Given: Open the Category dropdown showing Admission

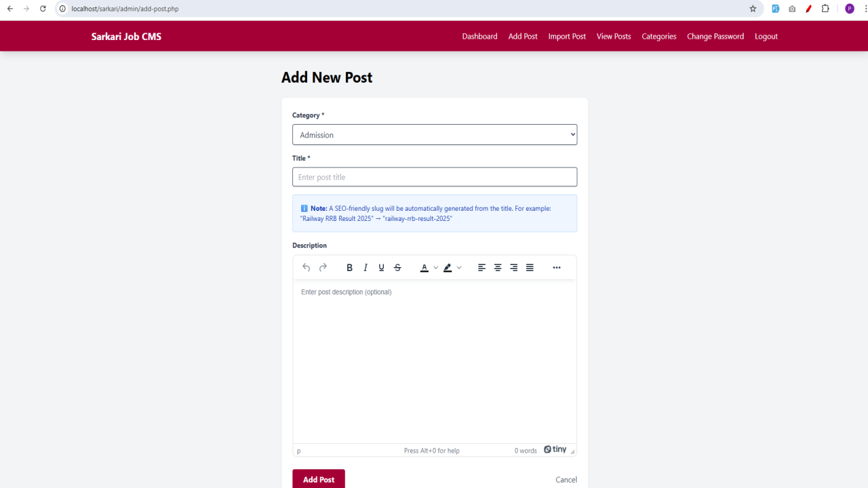Looking at the screenshot, I should [435, 135].
